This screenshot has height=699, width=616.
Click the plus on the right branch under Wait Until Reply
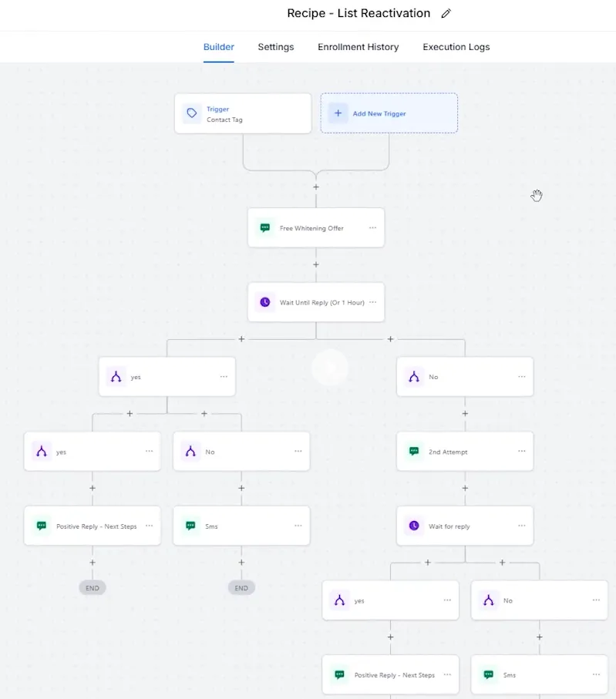(390, 339)
